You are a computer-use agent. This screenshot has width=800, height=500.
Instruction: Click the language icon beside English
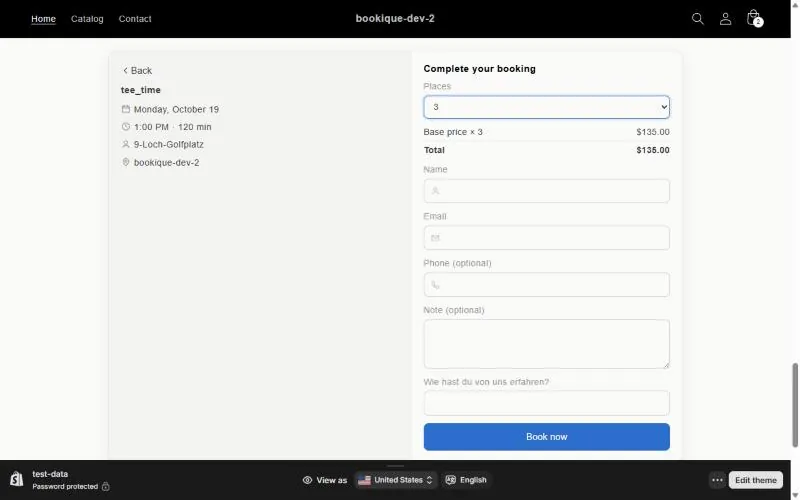451,480
